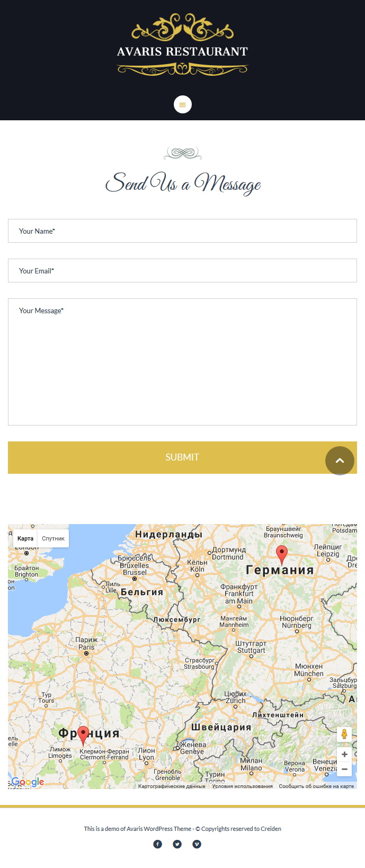The image size is (365, 868).
Task: Click Сообщить об ошибке на карте link
Action: (x=316, y=786)
